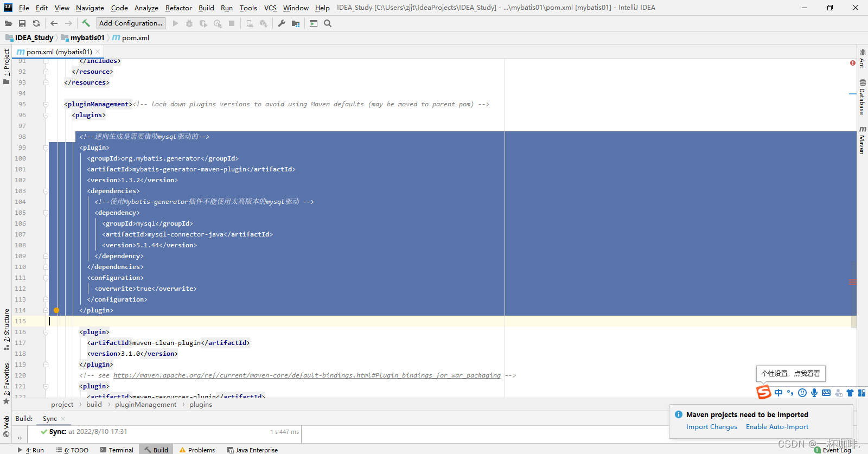Expand the Build panel double-chevron
The image size is (868, 454).
pyautogui.click(x=20, y=438)
